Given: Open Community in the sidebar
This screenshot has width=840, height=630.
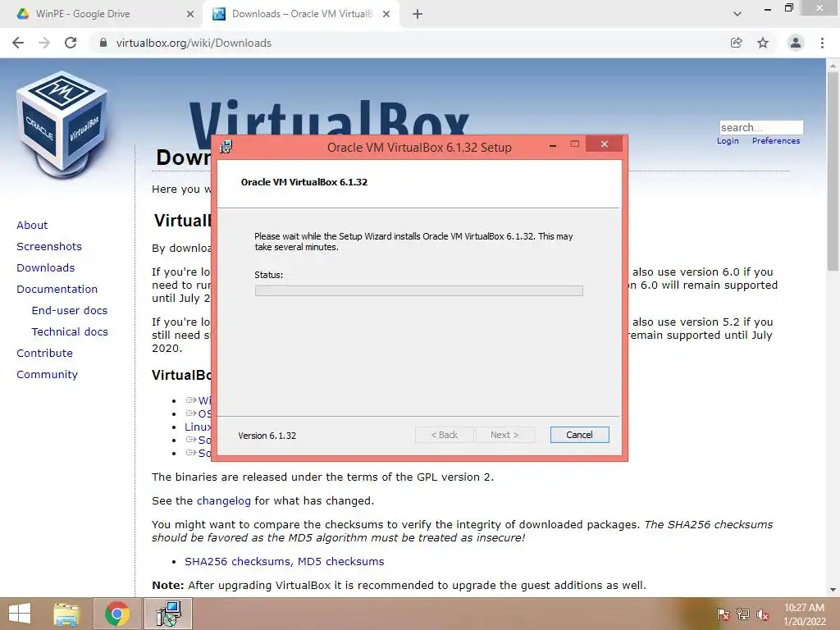Looking at the screenshot, I should coord(47,374).
